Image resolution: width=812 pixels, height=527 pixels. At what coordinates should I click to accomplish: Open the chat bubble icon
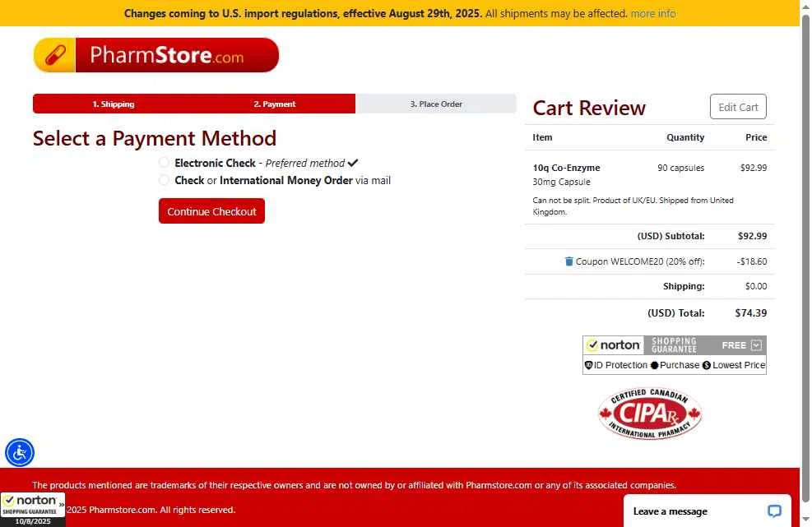(x=774, y=511)
